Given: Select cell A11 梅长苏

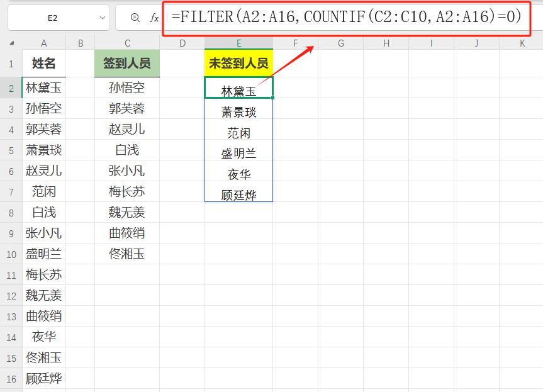Looking at the screenshot, I should click(44, 274).
